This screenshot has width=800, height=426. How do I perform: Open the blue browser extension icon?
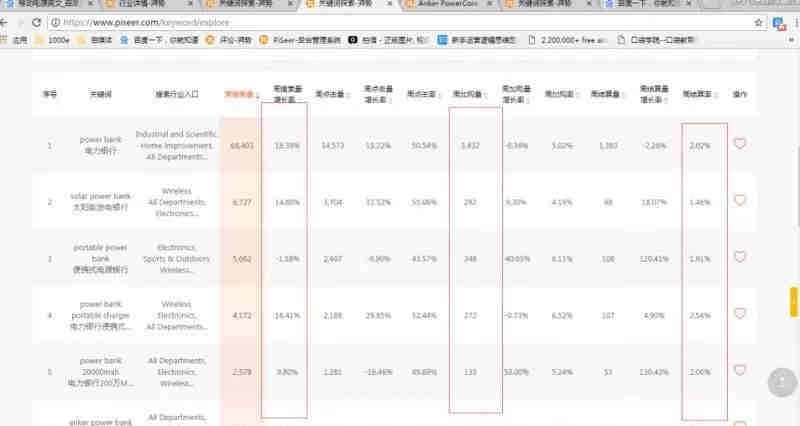pos(779,23)
